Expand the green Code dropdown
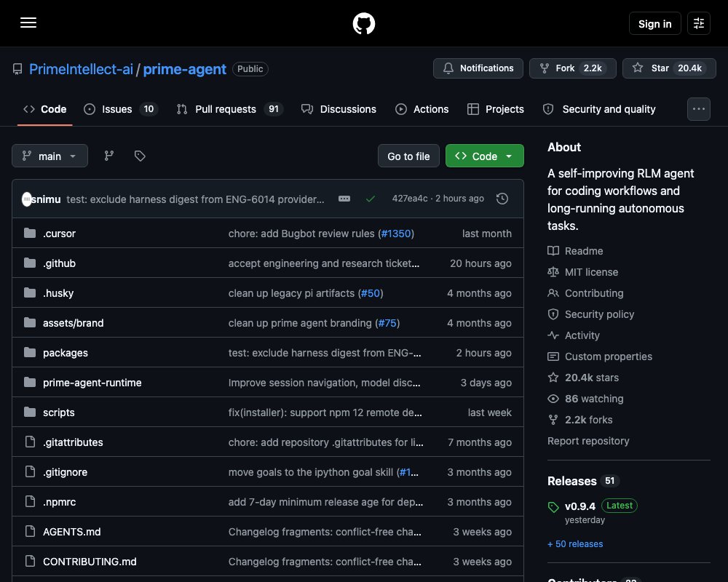Image resolution: width=728 pixels, height=582 pixels. [485, 156]
